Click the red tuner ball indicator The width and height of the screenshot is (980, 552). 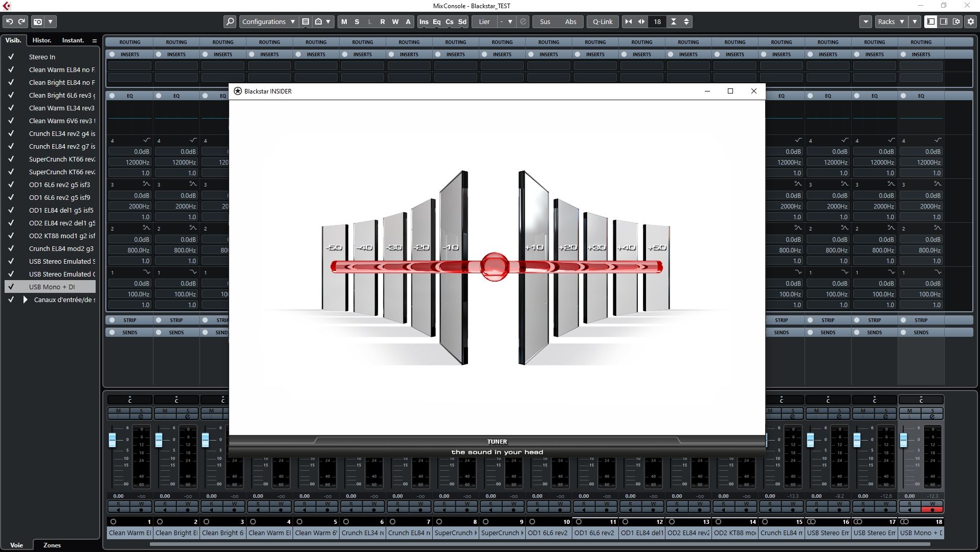point(494,266)
